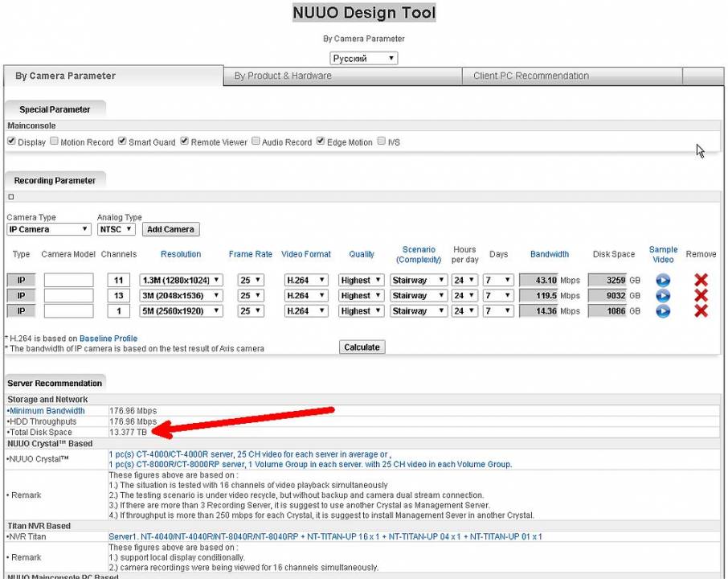Play sample video for 1.3M camera row
728x579 pixels.
[x=663, y=280]
